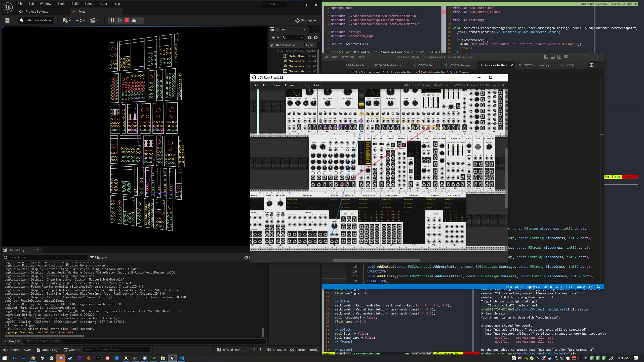Open Unreal Engine from Windows taskbar
The width and height of the screenshot is (644, 362).
coord(126,358)
